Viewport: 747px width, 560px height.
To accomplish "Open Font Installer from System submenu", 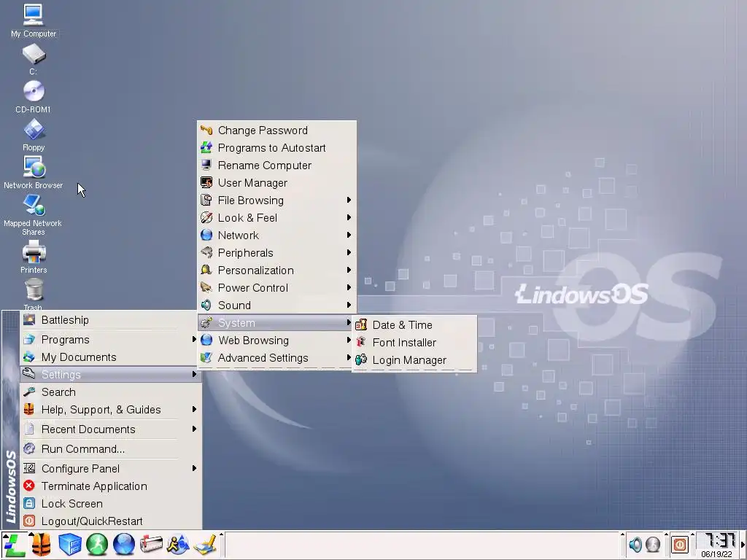I will (414, 343).
